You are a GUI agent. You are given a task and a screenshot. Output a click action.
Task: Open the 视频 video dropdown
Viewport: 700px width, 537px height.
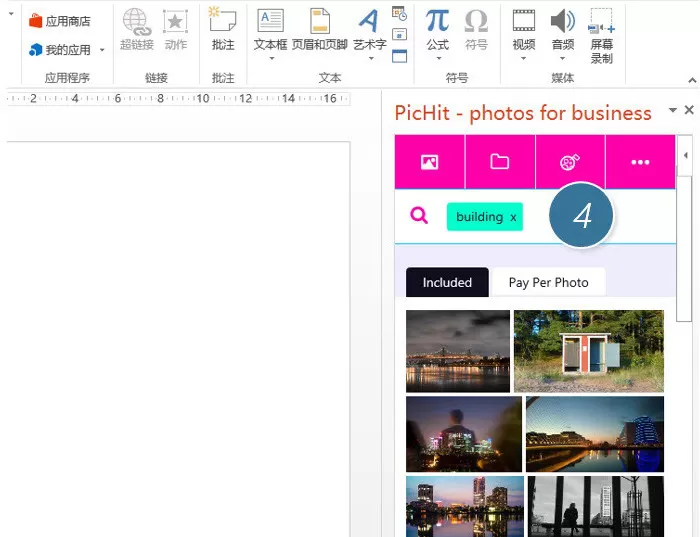click(524, 58)
